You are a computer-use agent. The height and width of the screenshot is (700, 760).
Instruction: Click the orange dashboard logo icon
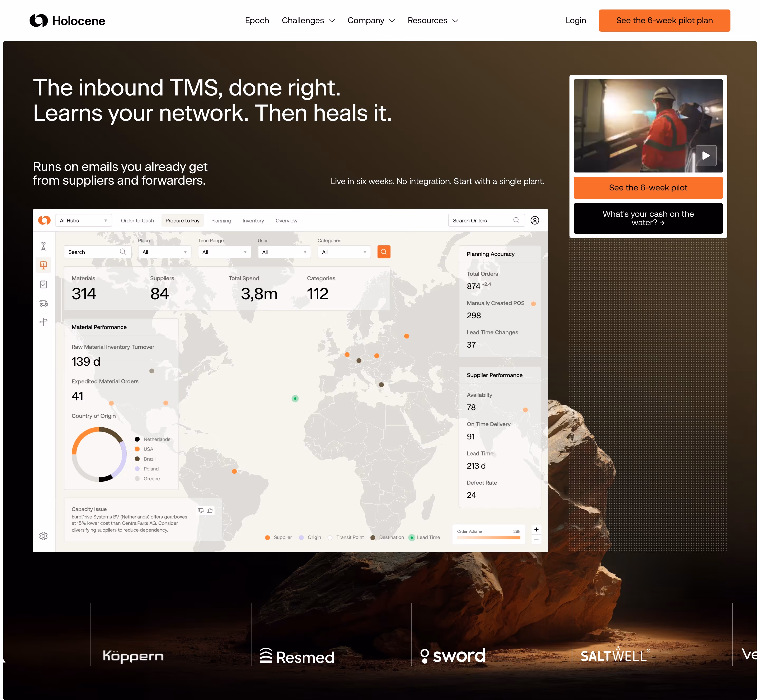(44, 220)
